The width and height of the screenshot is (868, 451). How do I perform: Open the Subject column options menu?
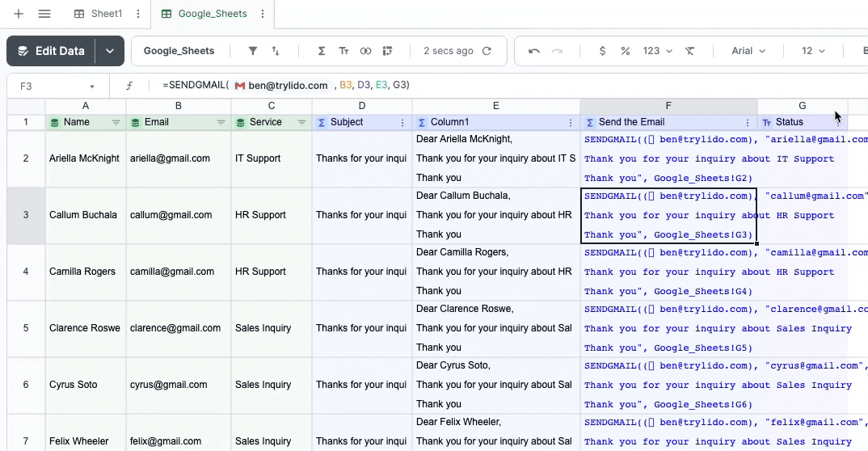point(402,122)
